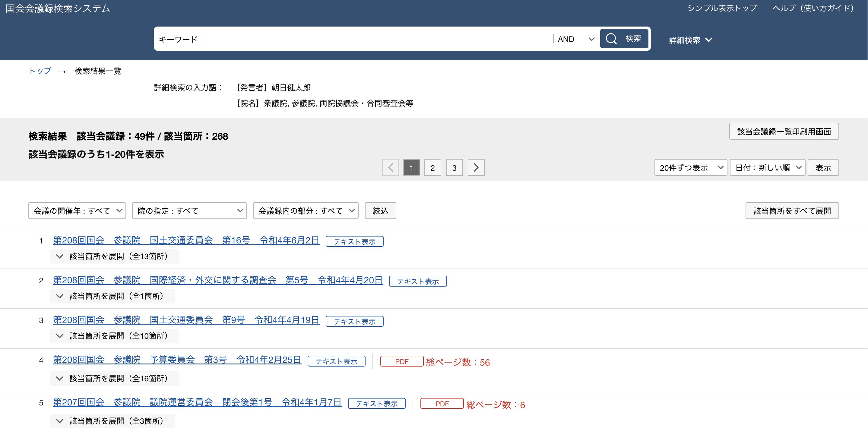Open the 院の指定 filter dropdown
868x432 pixels.
click(189, 211)
